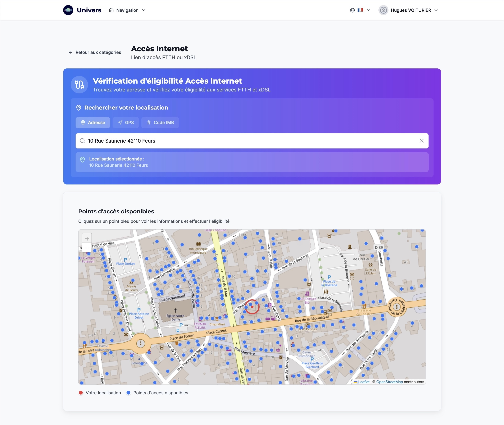Click the address search input field
The image size is (504, 425).
click(241, 141)
